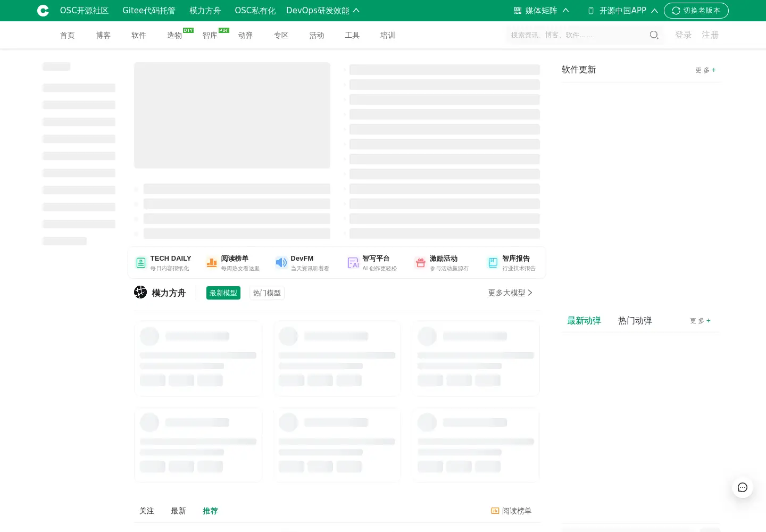The height and width of the screenshot is (532, 766).
Task: Click the 登录 link
Action: (x=684, y=35)
